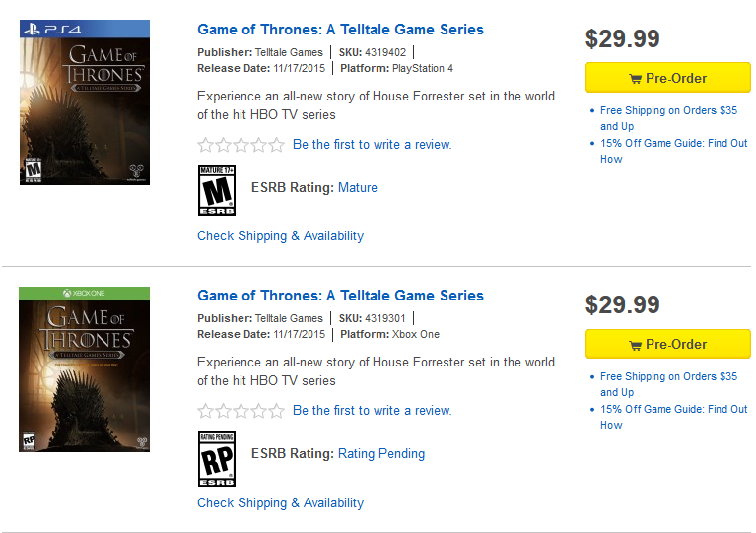Image resolution: width=756 pixels, height=533 pixels.
Task: Click the Mature ESRB rating link
Action: [357, 187]
